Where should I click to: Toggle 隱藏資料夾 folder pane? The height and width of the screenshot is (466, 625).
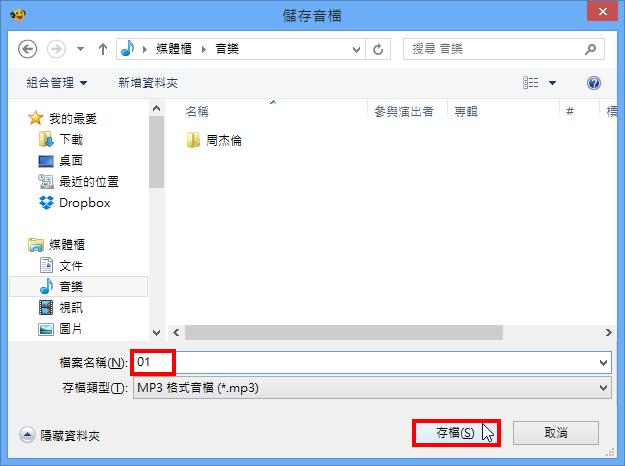(x=59, y=435)
